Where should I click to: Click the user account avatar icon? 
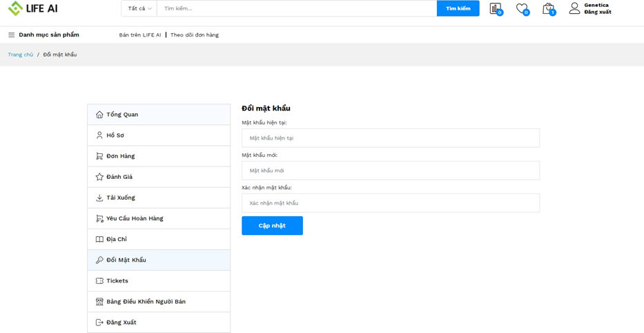(x=574, y=8)
